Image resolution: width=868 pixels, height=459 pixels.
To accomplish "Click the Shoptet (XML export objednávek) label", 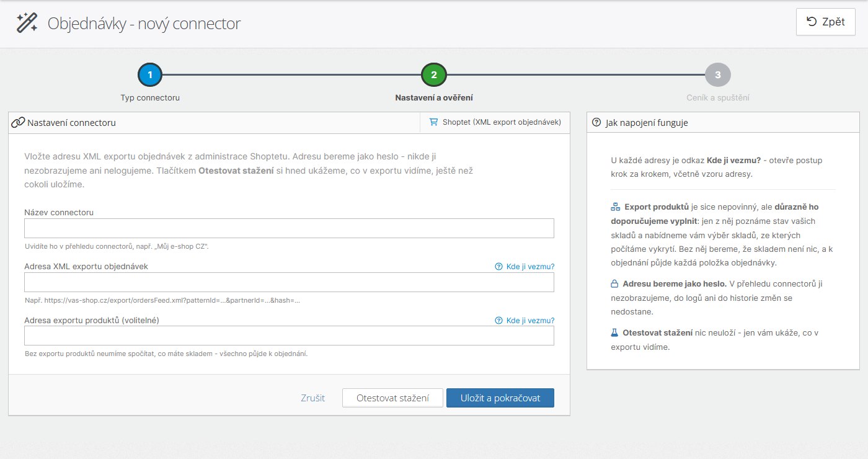I will 502,122.
